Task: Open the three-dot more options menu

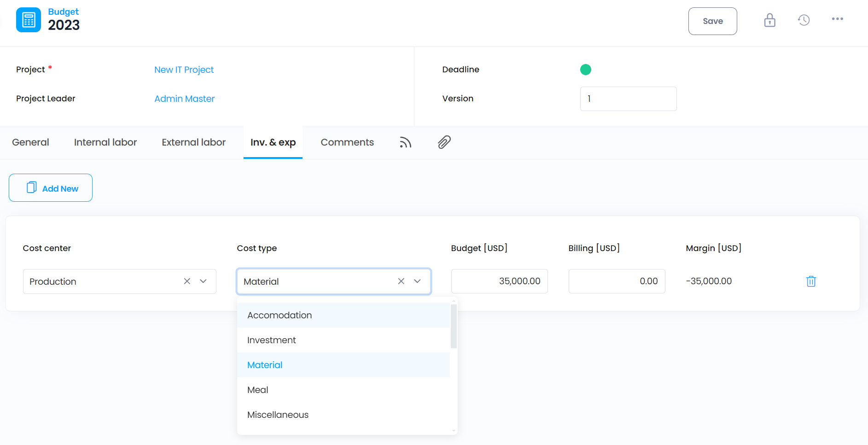Action: coord(838,19)
